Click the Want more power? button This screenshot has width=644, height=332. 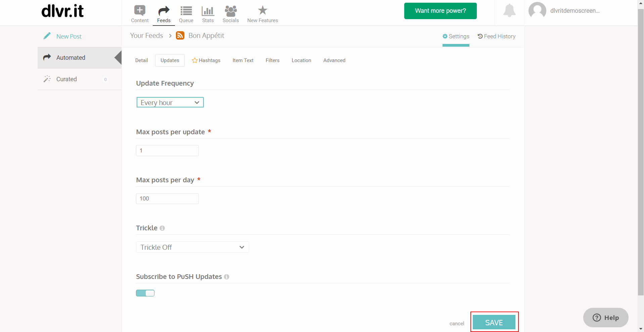pyautogui.click(x=441, y=11)
